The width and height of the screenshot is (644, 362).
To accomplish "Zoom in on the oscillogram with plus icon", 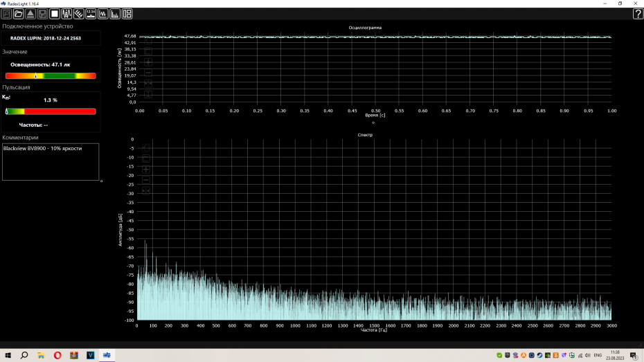I will point(147,62).
